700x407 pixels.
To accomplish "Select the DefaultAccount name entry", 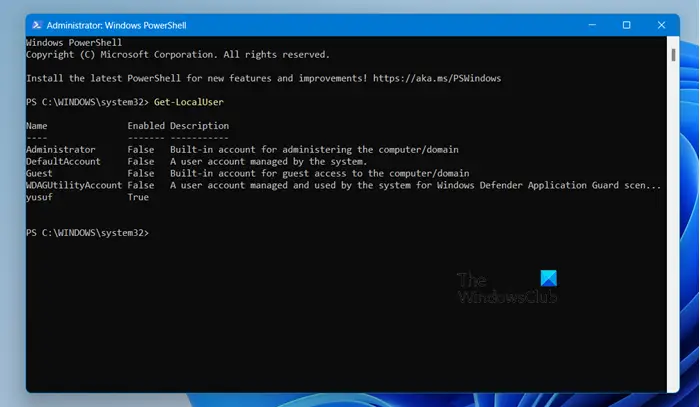I will point(63,161).
